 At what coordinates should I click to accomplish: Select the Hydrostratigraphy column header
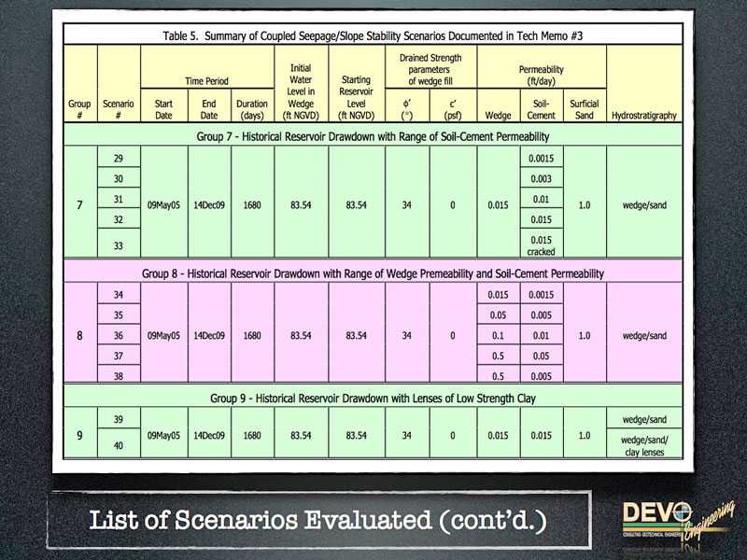(x=642, y=117)
